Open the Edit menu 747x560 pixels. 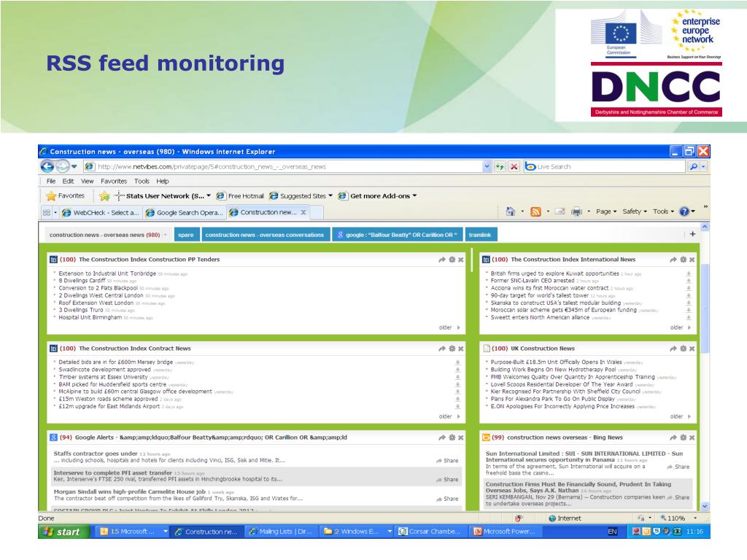[68, 181]
